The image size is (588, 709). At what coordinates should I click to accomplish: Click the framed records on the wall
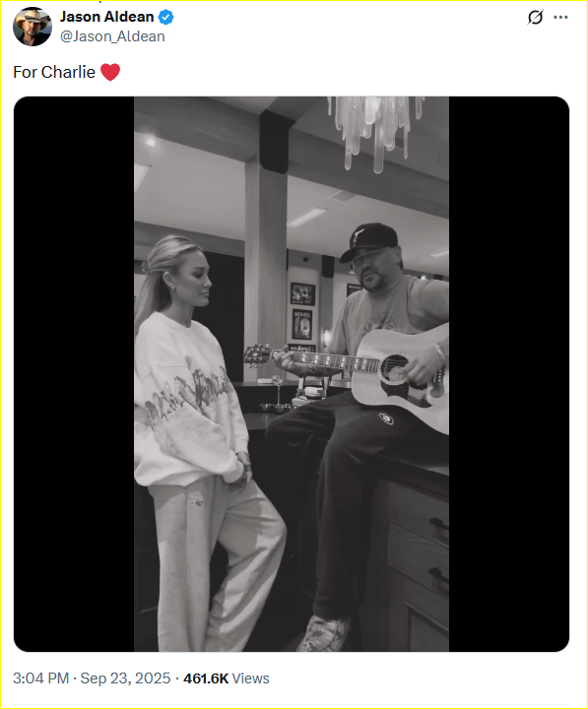[302, 312]
